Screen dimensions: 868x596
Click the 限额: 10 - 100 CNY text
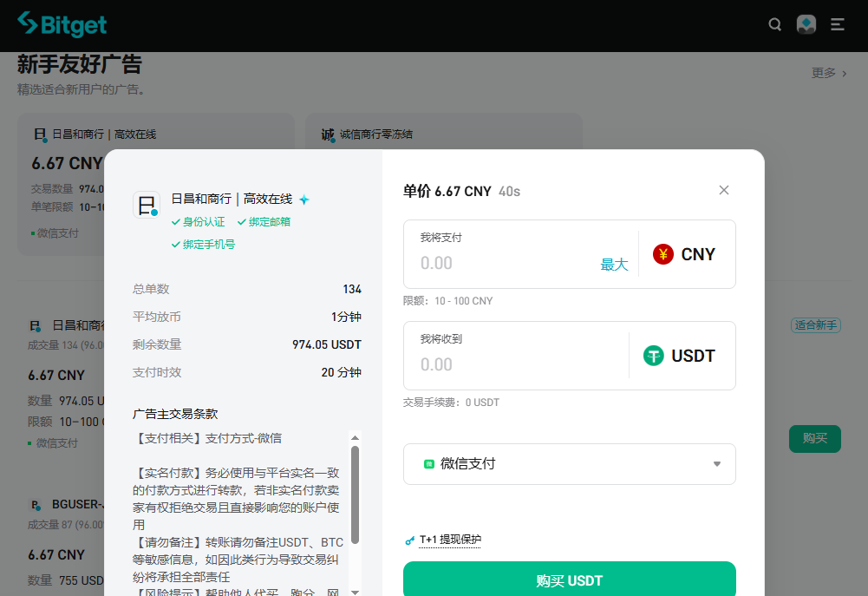click(447, 301)
